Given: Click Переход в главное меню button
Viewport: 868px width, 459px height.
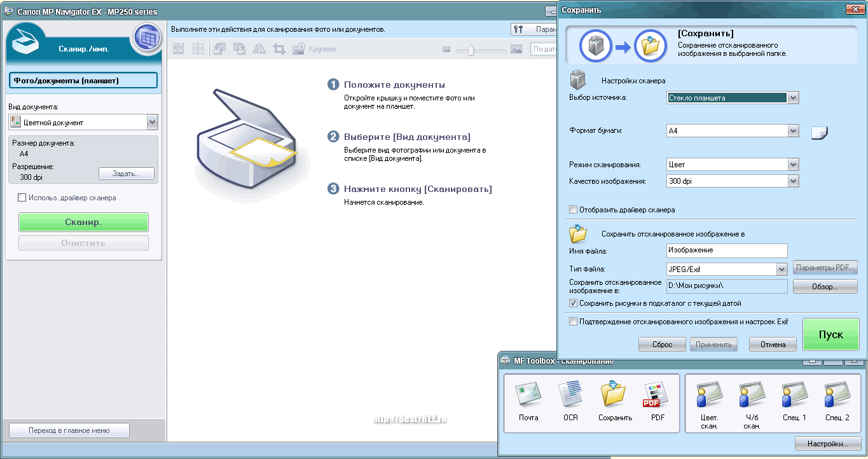Looking at the screenshot, I should 69,430.
